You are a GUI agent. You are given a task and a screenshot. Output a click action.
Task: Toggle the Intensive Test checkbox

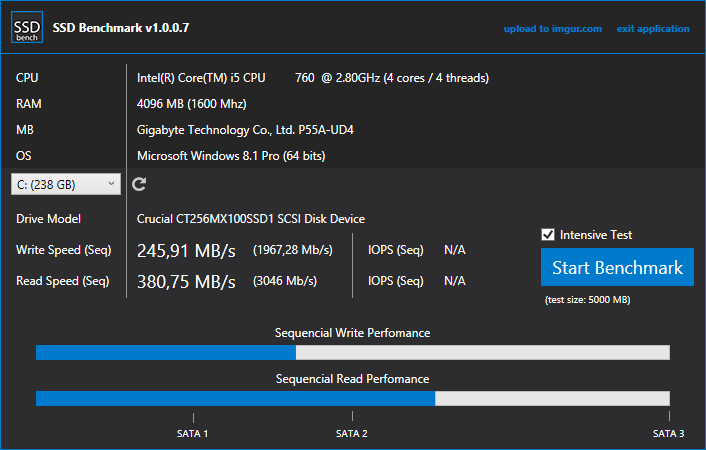(x=547, y=235)
